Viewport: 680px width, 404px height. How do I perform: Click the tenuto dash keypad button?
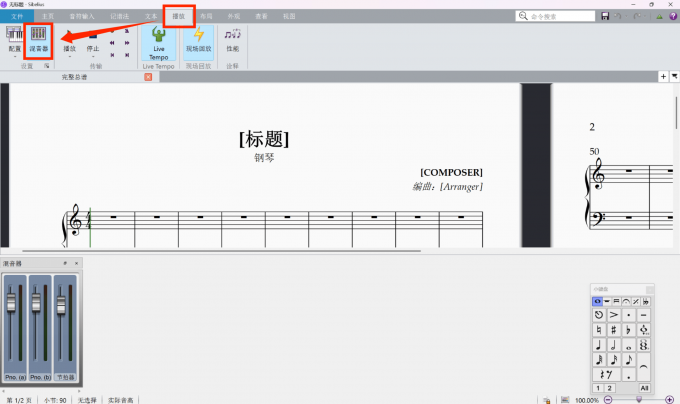point(644,315)
